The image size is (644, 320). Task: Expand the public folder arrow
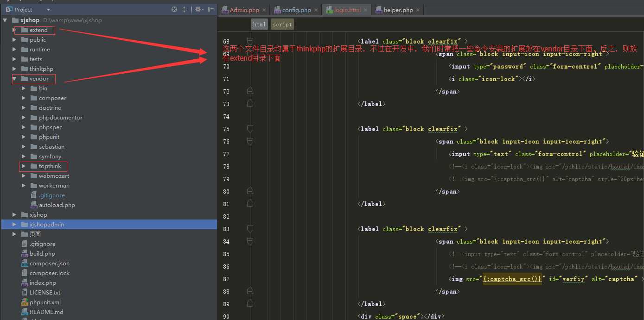click(14, 40)
